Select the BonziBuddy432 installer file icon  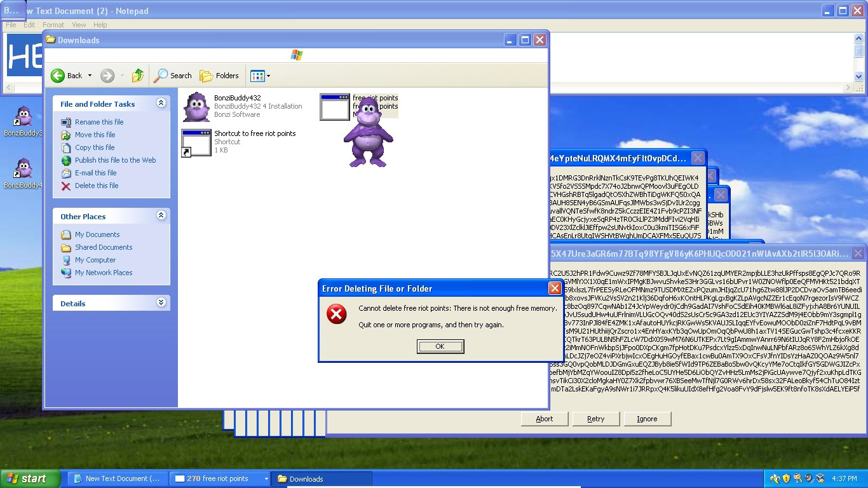pos(196,107)
